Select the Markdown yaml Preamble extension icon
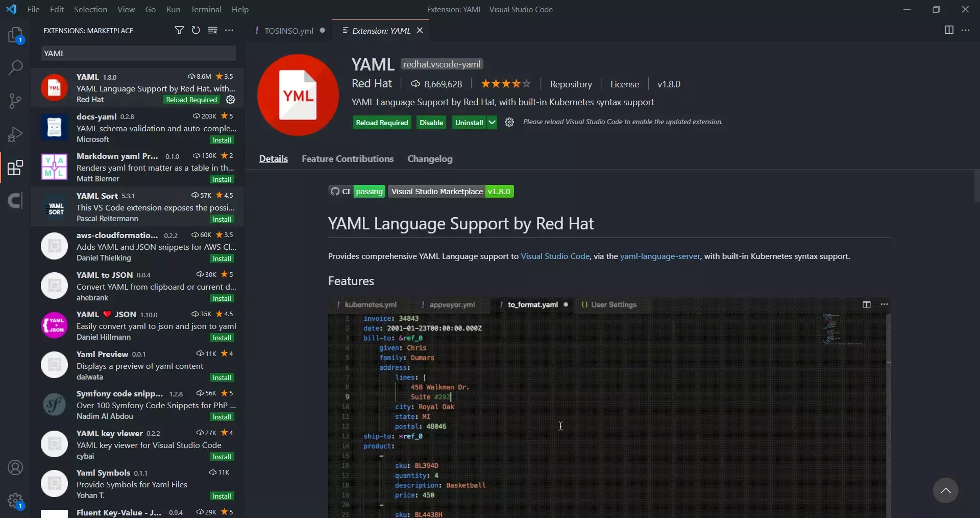The height and width of the screenshot is (518, 980). [54, 167]
